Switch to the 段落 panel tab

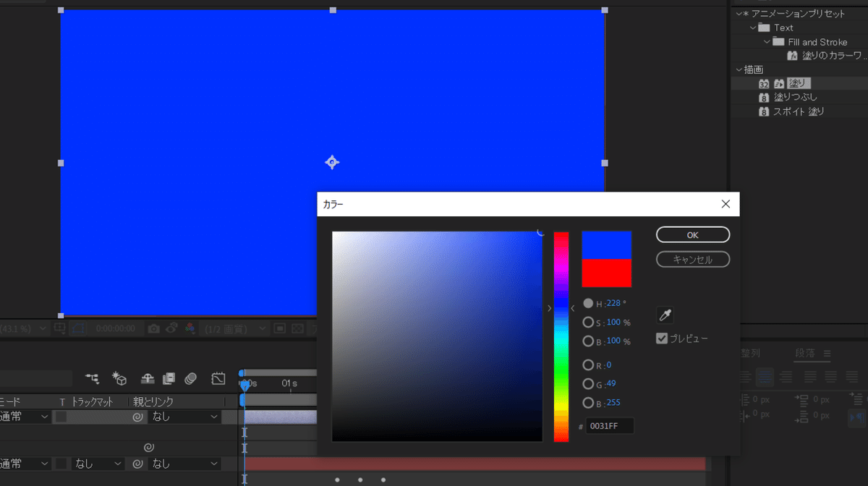point(804,353)
